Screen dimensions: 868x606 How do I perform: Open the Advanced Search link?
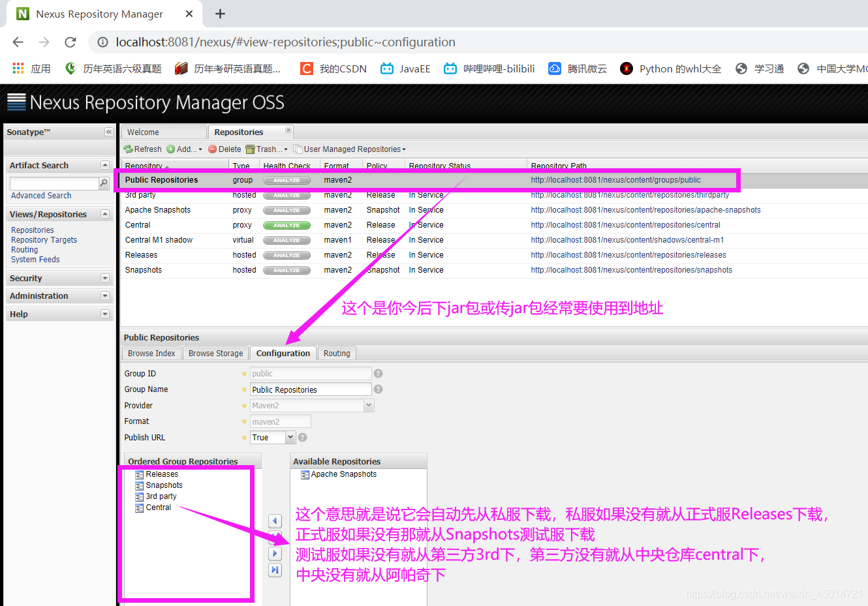tap(41, 196)
